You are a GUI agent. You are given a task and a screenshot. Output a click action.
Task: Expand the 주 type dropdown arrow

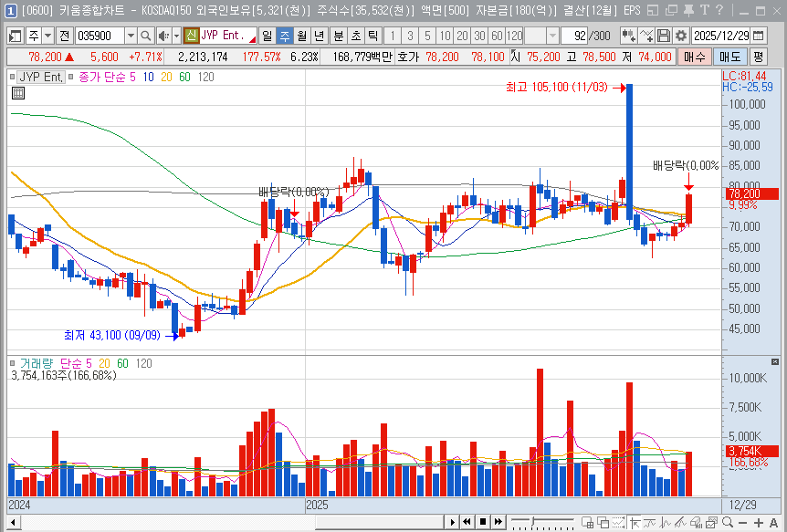pyautogui.click(x=47, y=36)
